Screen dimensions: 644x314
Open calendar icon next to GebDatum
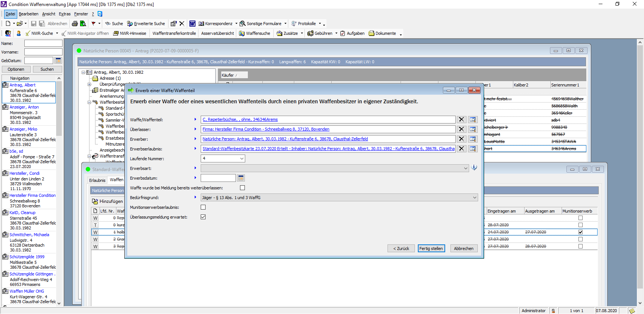(x=58, y=61)
